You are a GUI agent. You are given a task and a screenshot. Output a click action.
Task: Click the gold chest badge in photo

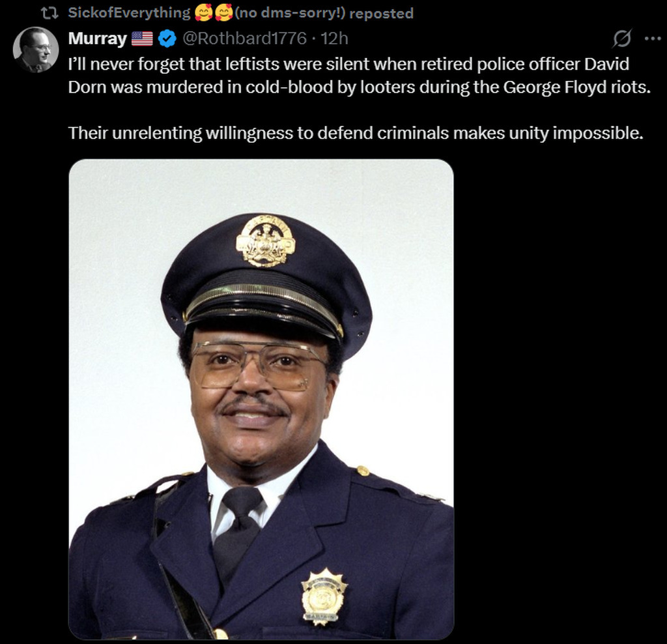coord(324,596)
